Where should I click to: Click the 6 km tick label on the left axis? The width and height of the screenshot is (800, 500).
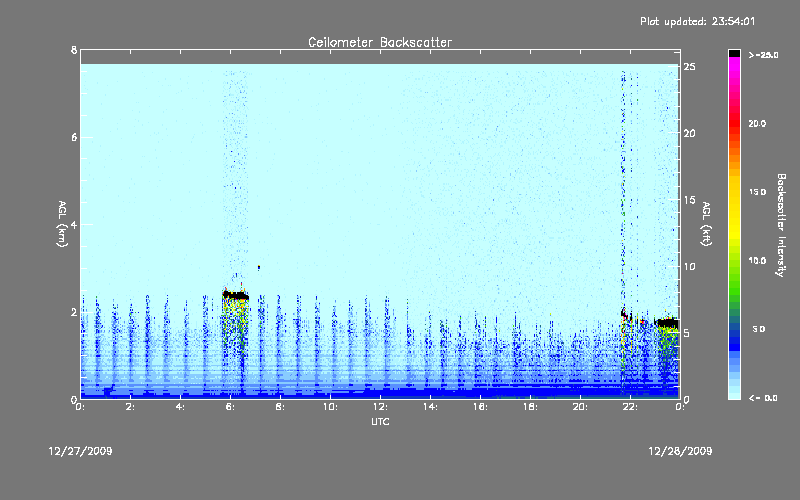pyautogui.click(x=74, y=137)
